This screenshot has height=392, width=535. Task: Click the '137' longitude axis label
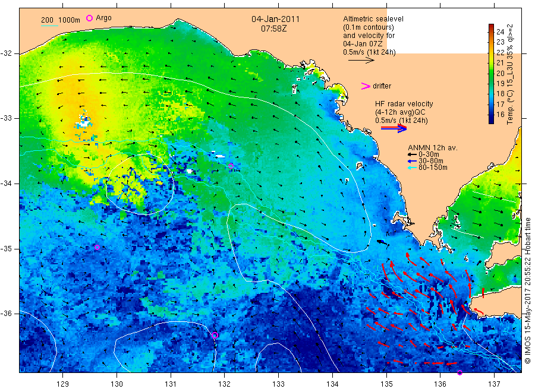[x=494, y=384]
